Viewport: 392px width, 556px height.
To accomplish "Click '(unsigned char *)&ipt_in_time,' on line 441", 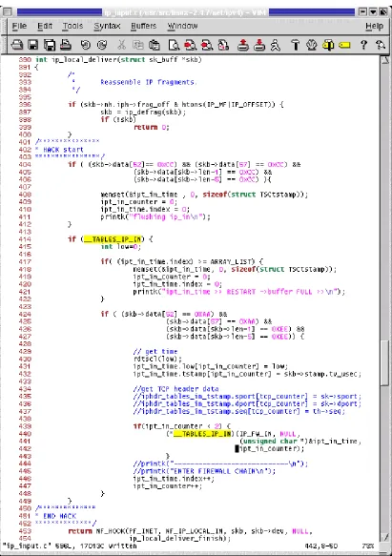I will (x=300, y=442).
